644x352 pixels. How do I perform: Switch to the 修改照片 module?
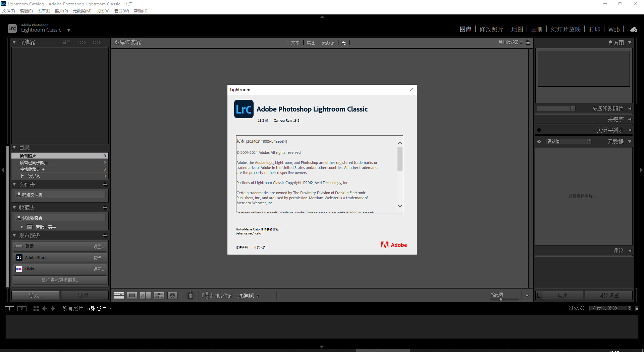491,29
